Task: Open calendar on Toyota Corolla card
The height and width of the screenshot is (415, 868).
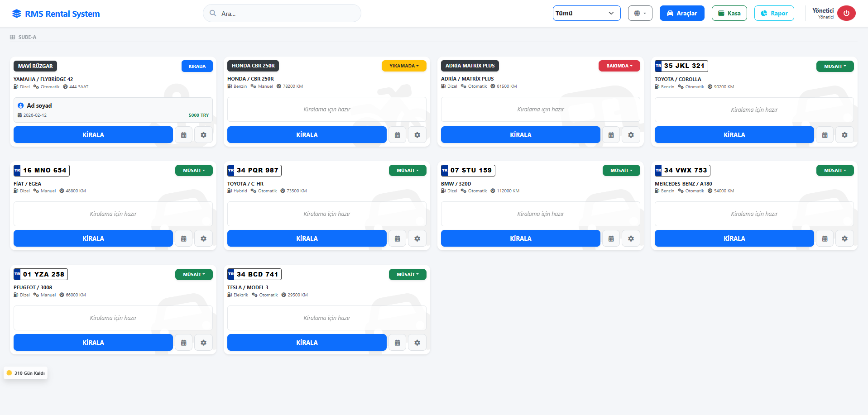Action: click(x=825, y=135)
